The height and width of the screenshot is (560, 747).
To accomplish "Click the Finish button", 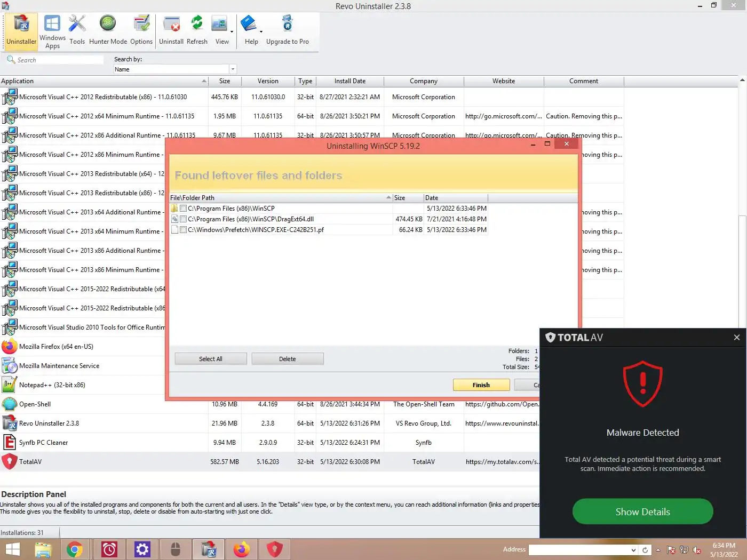I will (481, 385).
